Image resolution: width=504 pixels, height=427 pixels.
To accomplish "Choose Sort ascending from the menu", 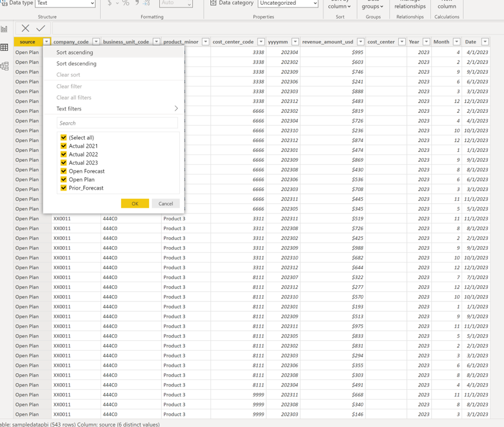I will [113, 52].
